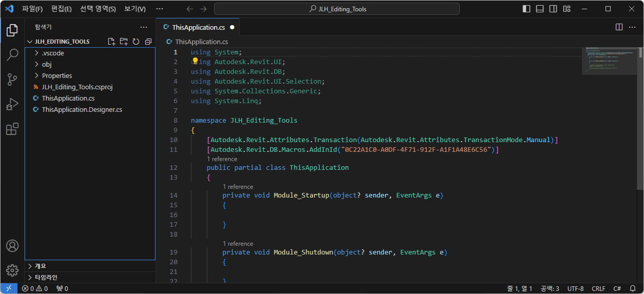
Task: Click Module_Startup method name in code
Action: (301, 195)
